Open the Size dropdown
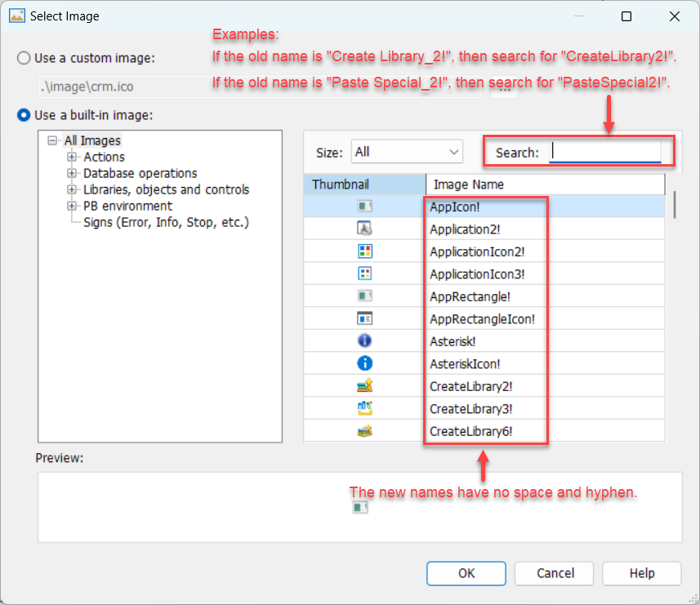Viewport: 700px width, 605px height. coord(407,152)
